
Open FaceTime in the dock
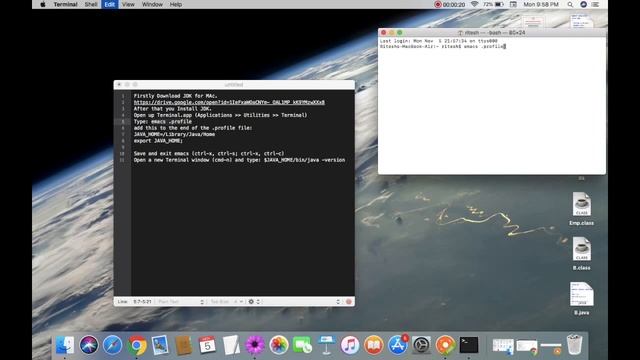point(302,345)
